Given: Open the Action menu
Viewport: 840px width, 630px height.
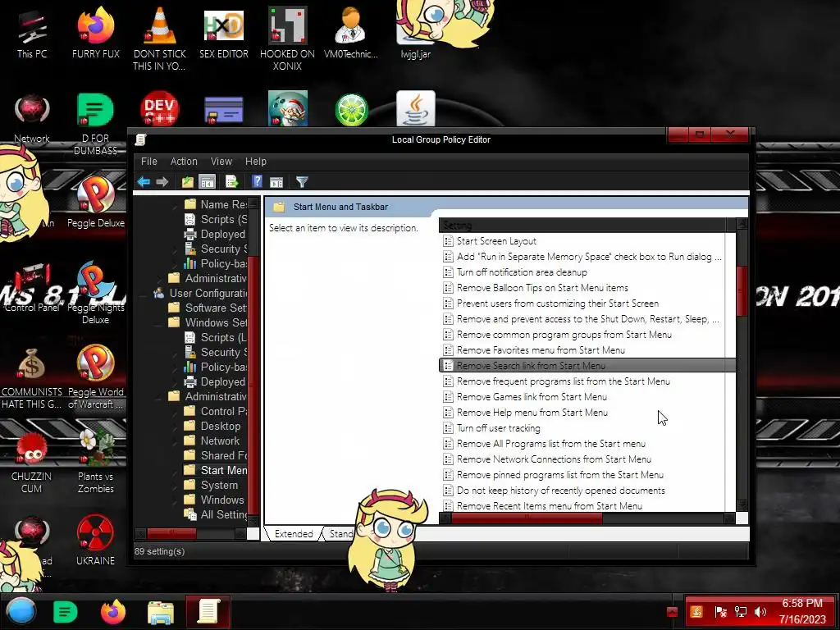Looking at the screenshot, I should [x=184, y=162].
